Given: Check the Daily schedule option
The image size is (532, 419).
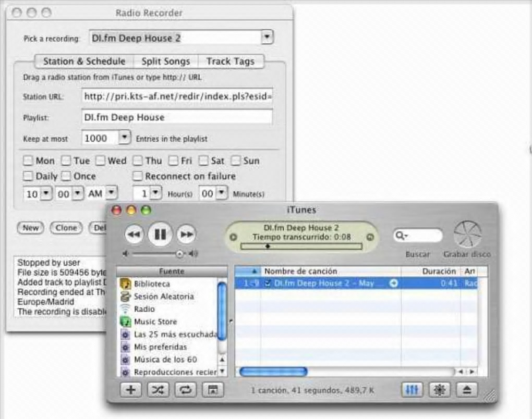Looking at the screenshot, I should pyautogui.click(x=28, y=176).
